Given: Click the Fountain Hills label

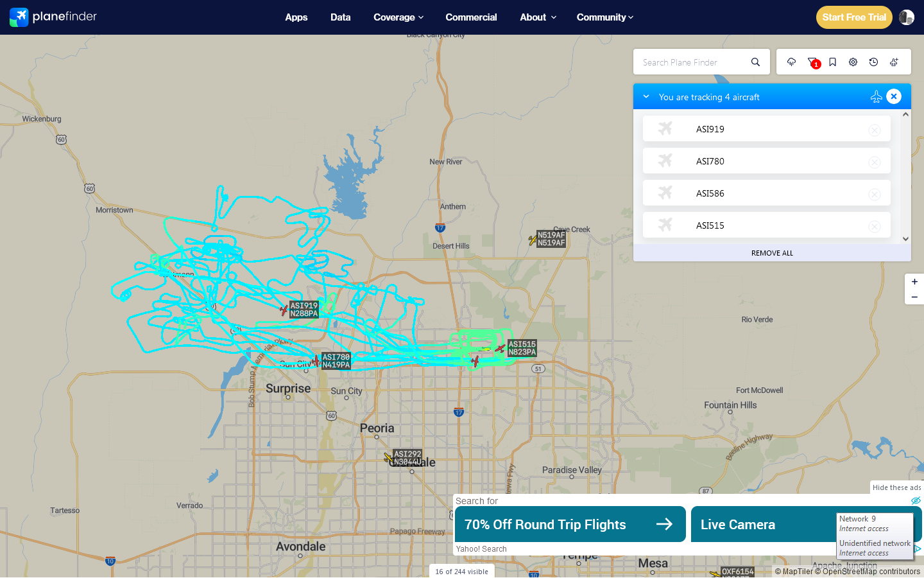Looking at the screenshot, I should click(x=730, y=405).
